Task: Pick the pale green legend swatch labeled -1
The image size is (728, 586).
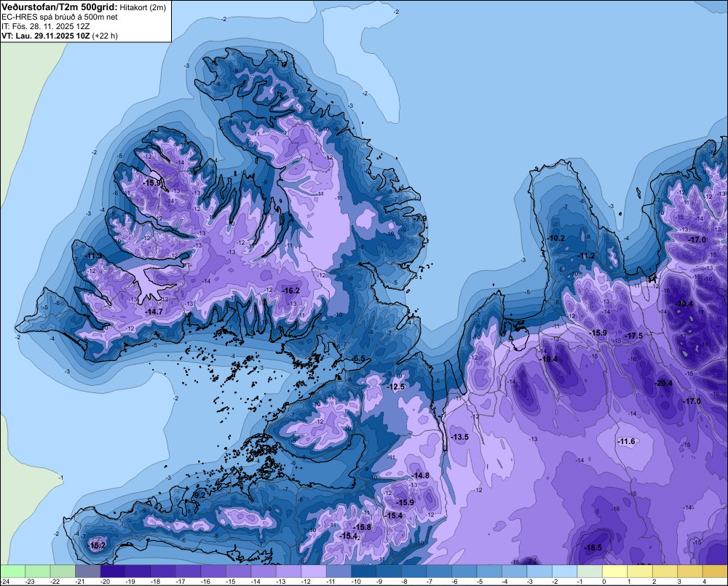Action: click(590, 571)
